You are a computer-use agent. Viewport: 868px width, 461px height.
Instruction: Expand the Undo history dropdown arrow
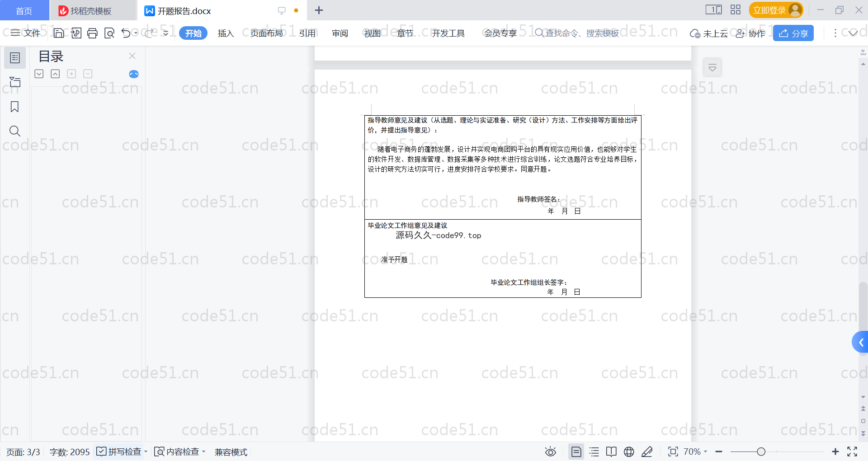pyautogui.click(x=136, y=33)
